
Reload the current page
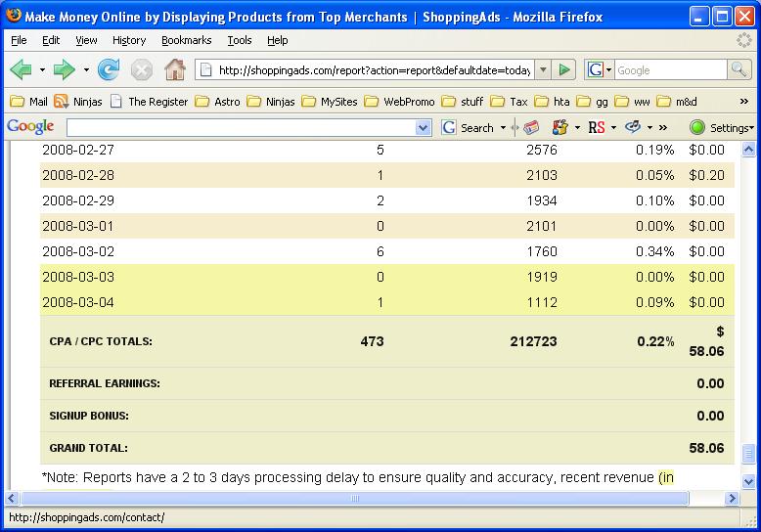click(109, 69)
